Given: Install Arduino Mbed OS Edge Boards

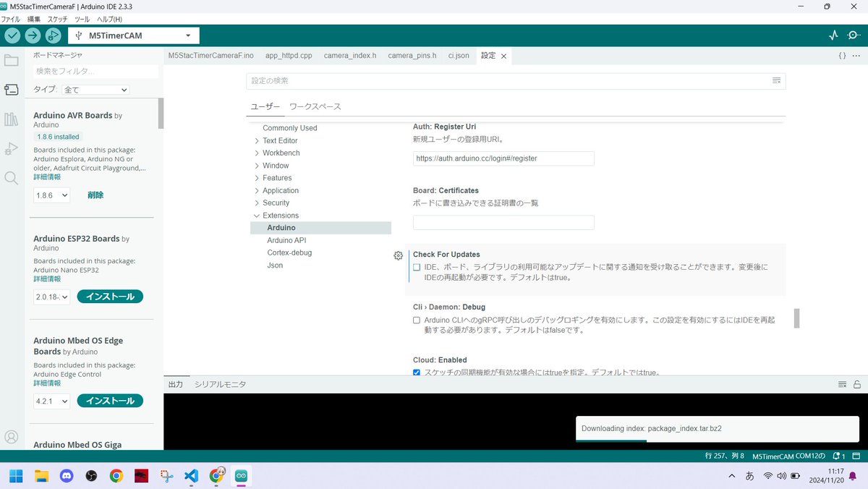Looking at the screenshot, I should coord(110,401).
